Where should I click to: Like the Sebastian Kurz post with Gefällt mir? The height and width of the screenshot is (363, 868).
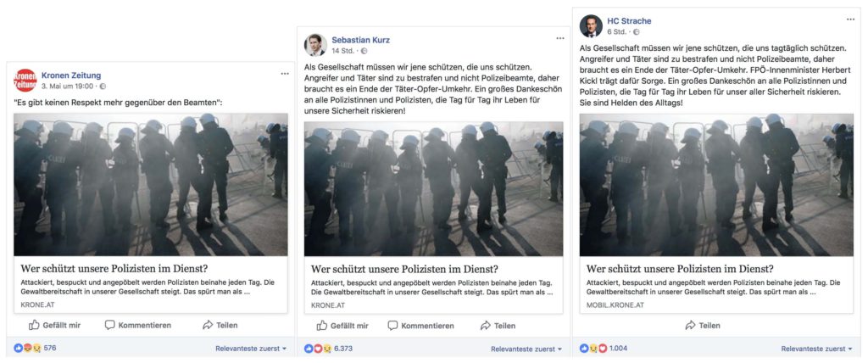pos(342,326)
